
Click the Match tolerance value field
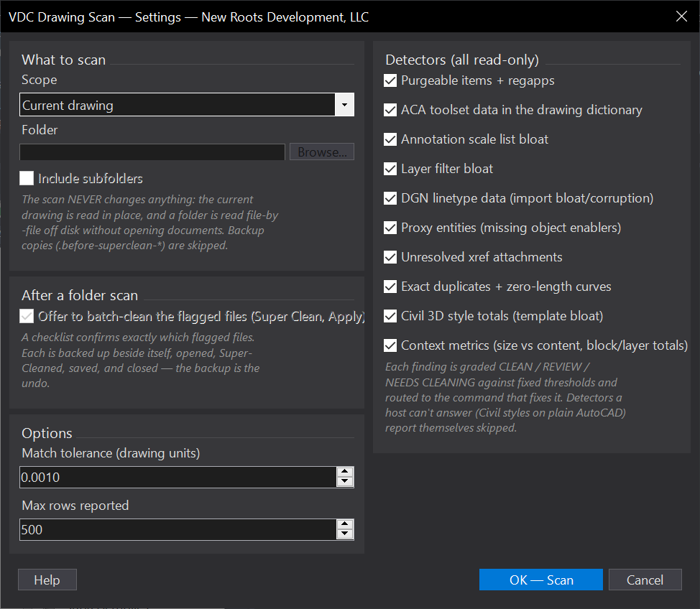tap(178, 478)
